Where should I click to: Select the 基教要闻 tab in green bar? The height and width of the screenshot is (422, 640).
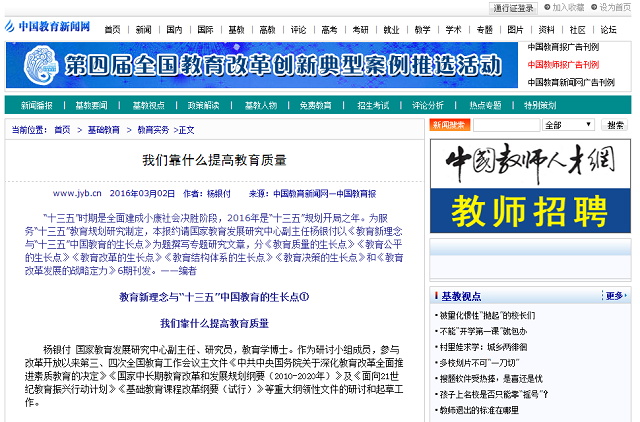[x=91, y=105]
